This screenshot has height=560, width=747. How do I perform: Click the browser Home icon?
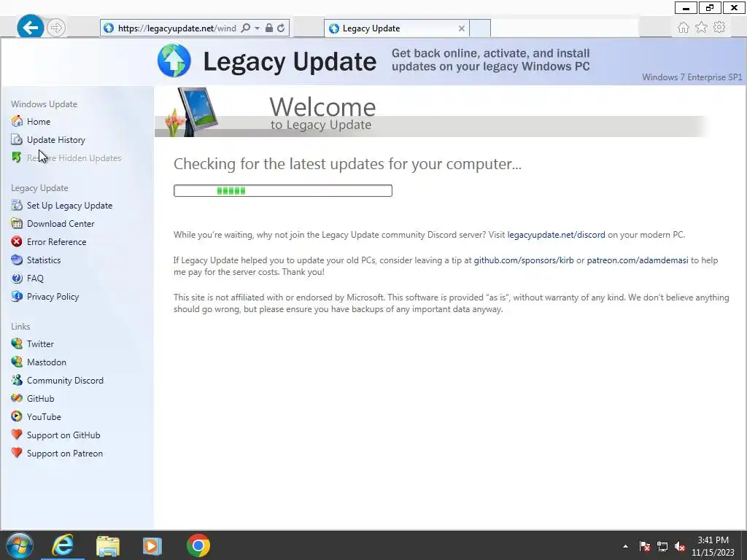(683, 28)
